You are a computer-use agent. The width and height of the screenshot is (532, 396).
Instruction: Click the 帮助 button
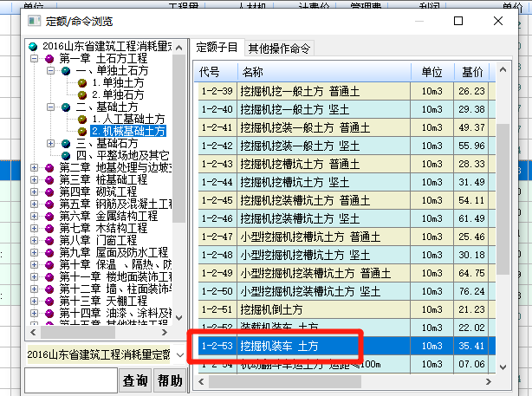170,380
